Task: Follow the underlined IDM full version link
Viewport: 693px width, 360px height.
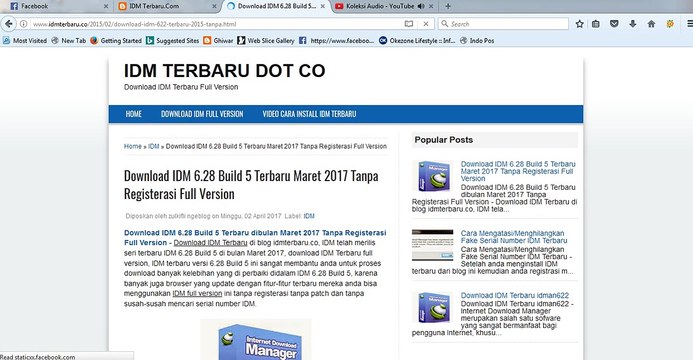Action: (x=197, y=294)
